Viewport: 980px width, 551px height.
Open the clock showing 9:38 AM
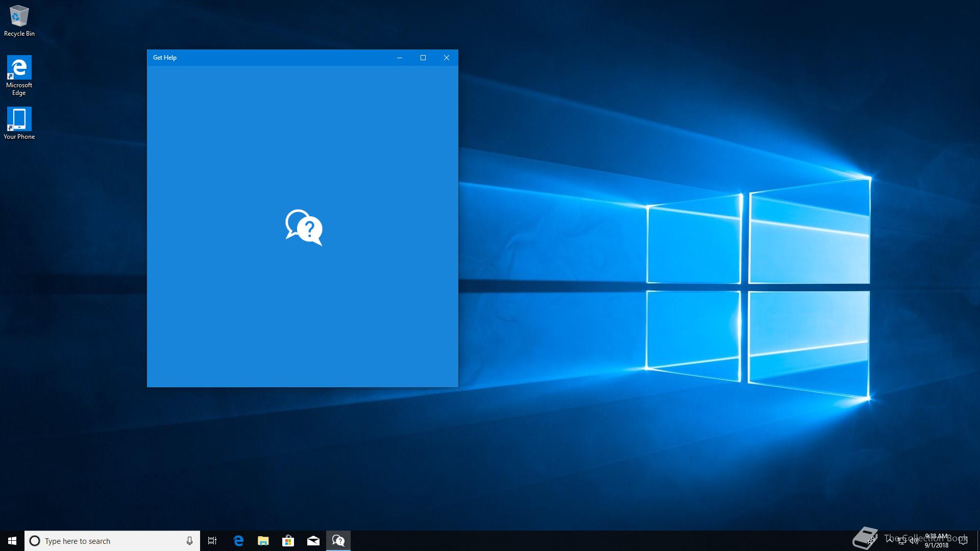(936, 541)
